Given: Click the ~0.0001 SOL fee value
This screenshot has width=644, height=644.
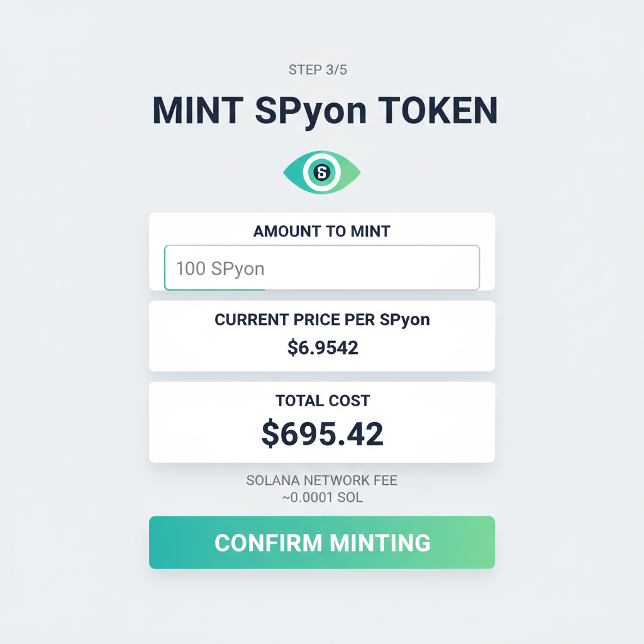Looking at the screenshot, I should 322,497.
